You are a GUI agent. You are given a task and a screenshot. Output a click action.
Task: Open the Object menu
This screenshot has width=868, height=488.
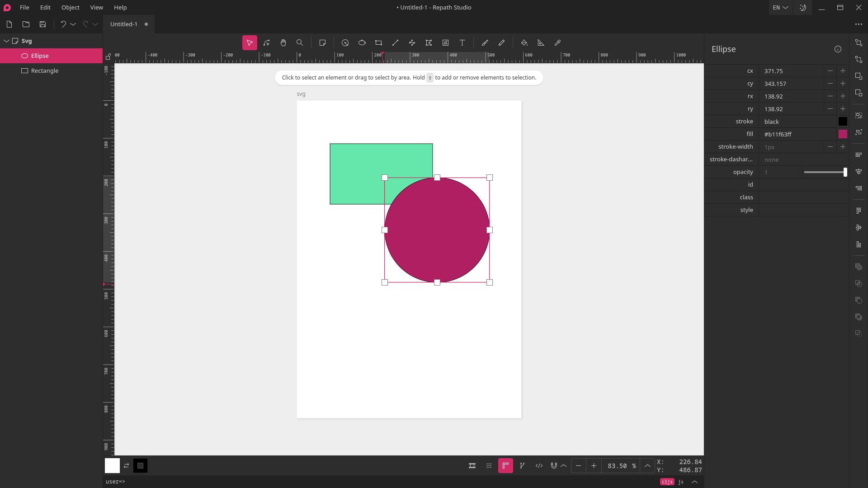70,8
